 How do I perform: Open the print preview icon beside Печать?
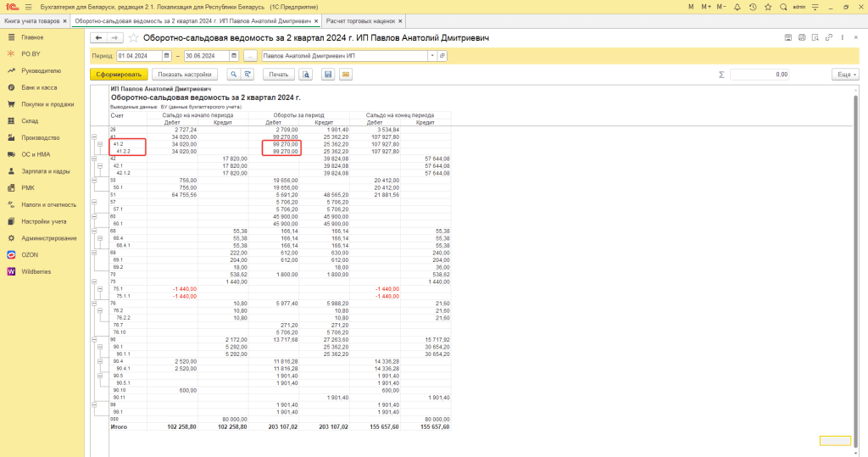pyautogui.click(x=305, y=75)
